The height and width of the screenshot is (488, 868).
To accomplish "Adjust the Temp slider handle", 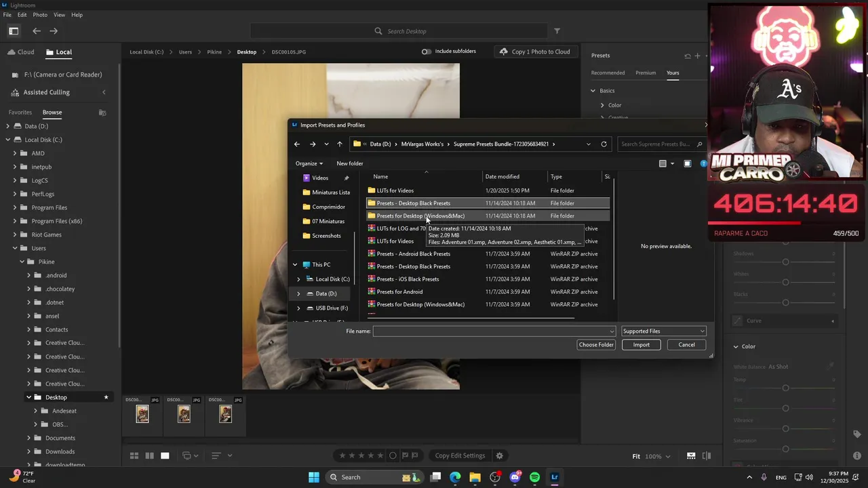I will click(785, 388).
